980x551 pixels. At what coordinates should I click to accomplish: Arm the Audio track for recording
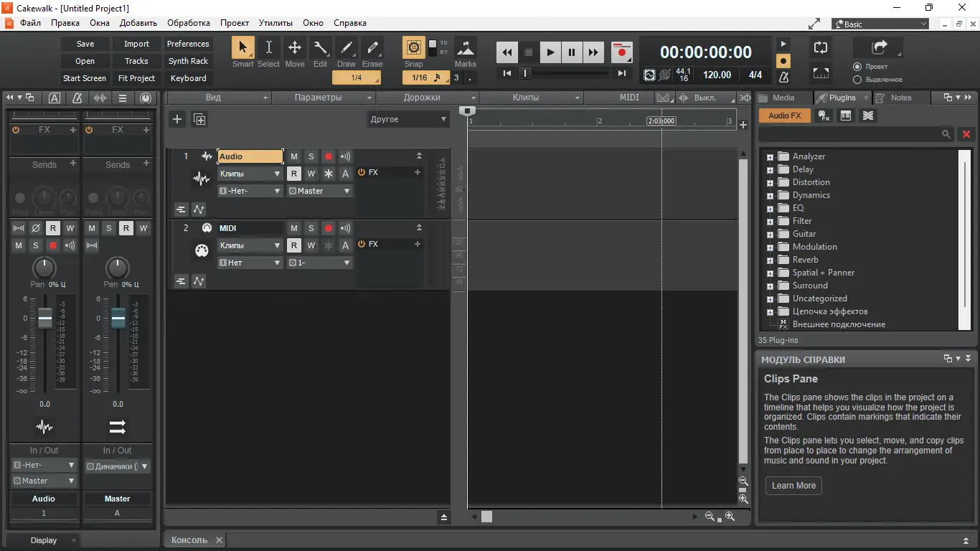tap(329, 156)
